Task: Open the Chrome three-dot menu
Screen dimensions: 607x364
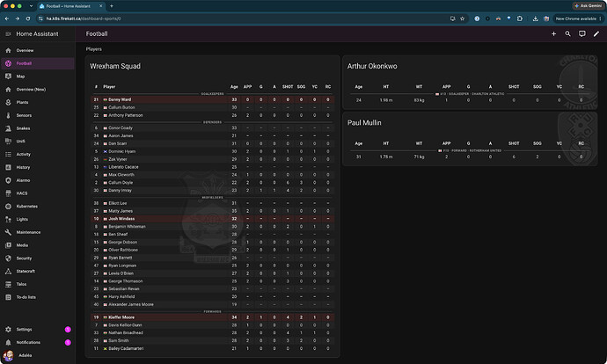Action: [601, 18]
